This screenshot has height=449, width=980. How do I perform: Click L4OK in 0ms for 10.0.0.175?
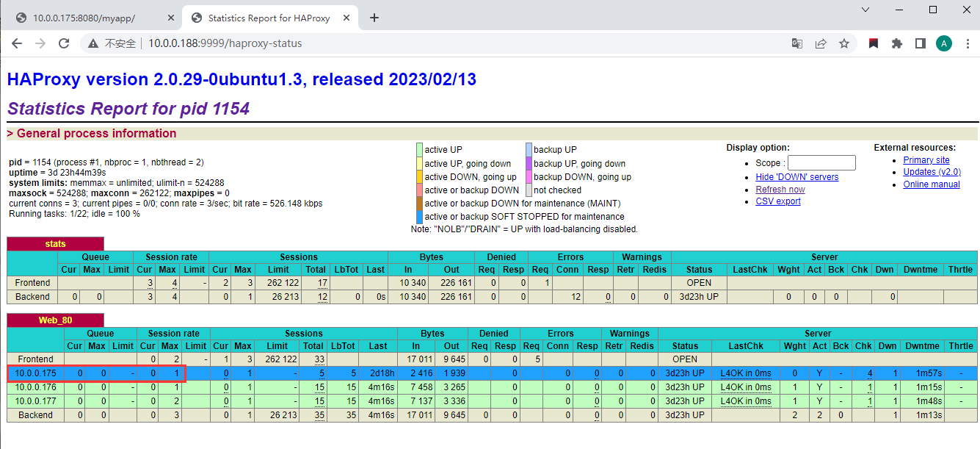pos(746,373)
